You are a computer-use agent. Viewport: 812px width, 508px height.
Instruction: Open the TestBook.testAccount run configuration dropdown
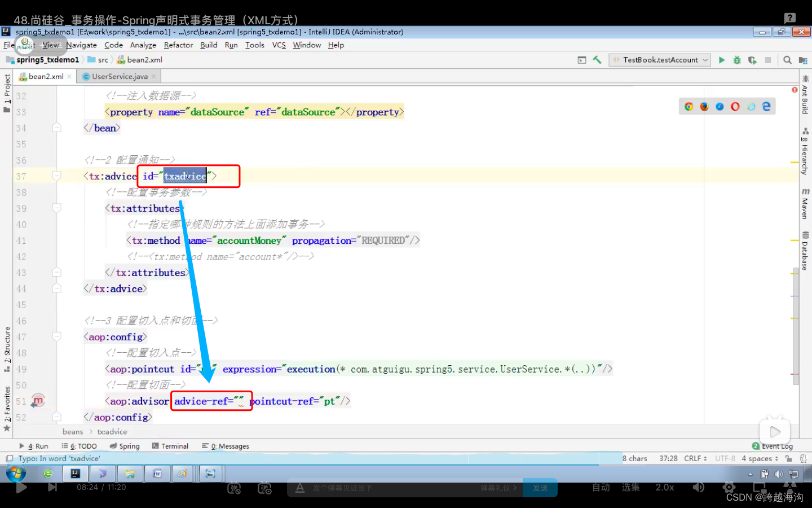pyautogui.click(x=660, y=60)
